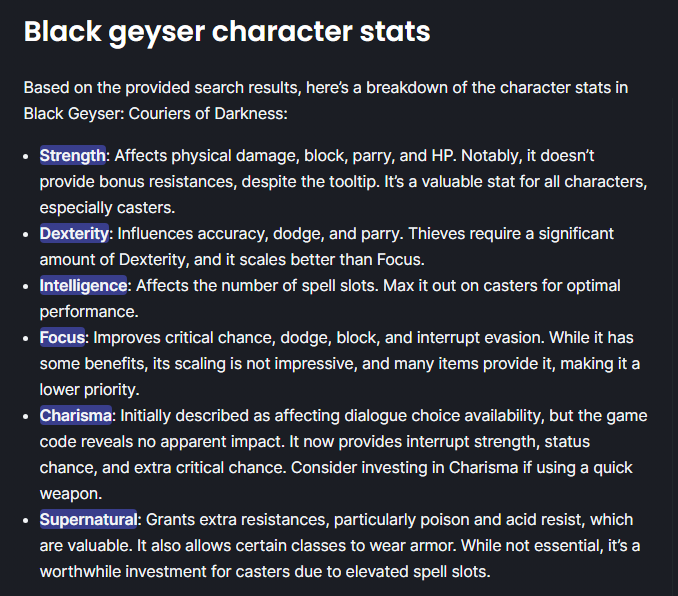Viewport: 678px width, 596px height.
Task: Click the intro line starting 'Based on the provided'
Action: coord(326,87)
